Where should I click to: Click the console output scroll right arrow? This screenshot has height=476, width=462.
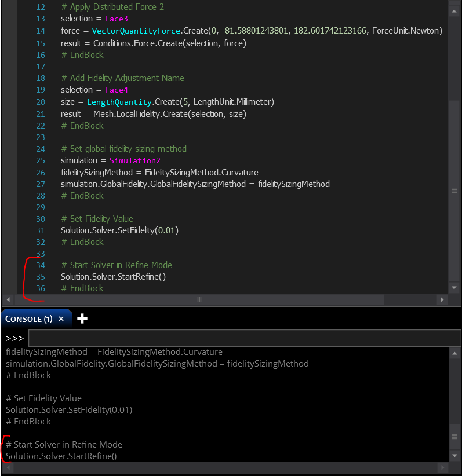click(442, 467)
